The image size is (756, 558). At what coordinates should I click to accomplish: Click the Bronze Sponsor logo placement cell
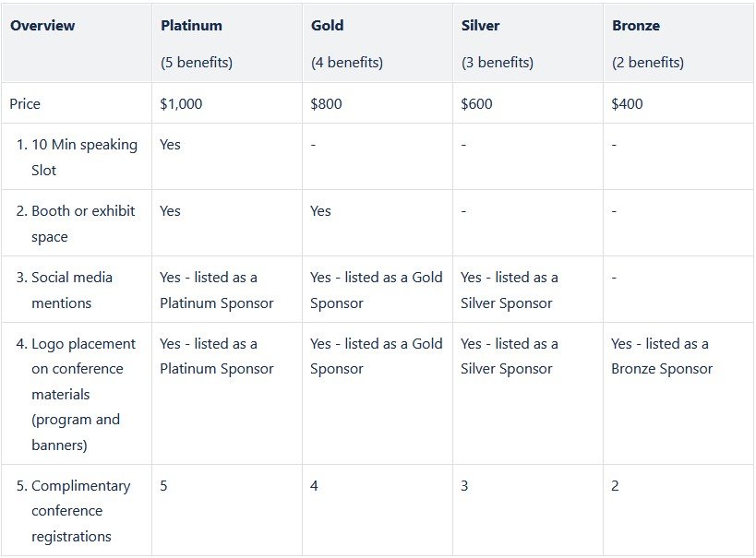[x=661, y=356]
